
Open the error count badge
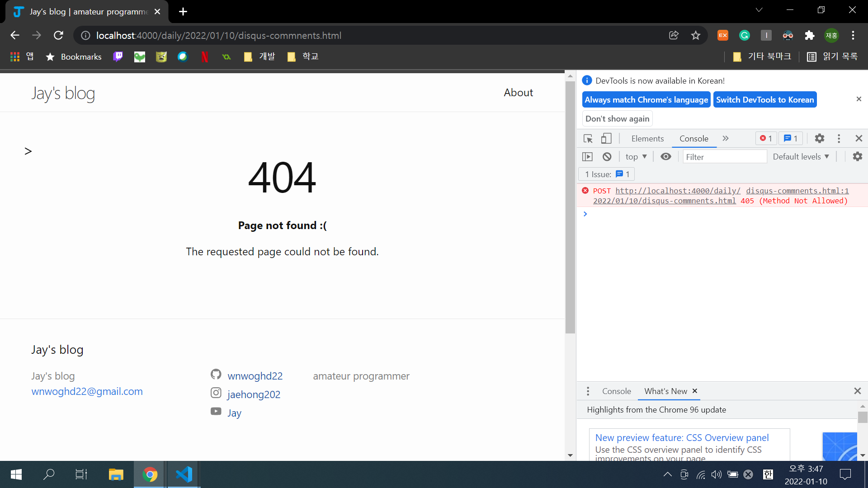(766, 139)
